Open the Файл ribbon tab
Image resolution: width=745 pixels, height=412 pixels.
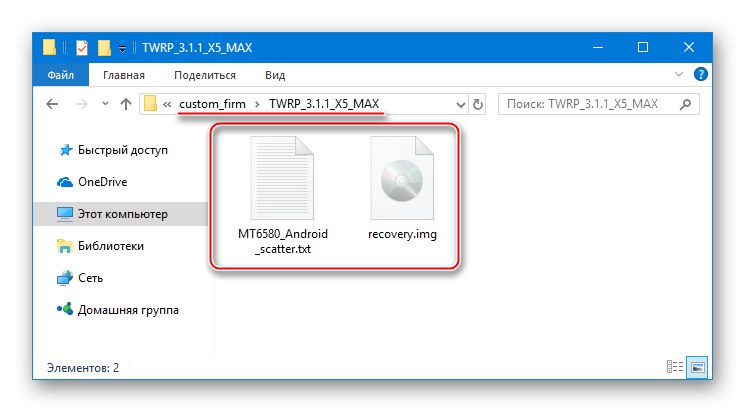point(60,75)
